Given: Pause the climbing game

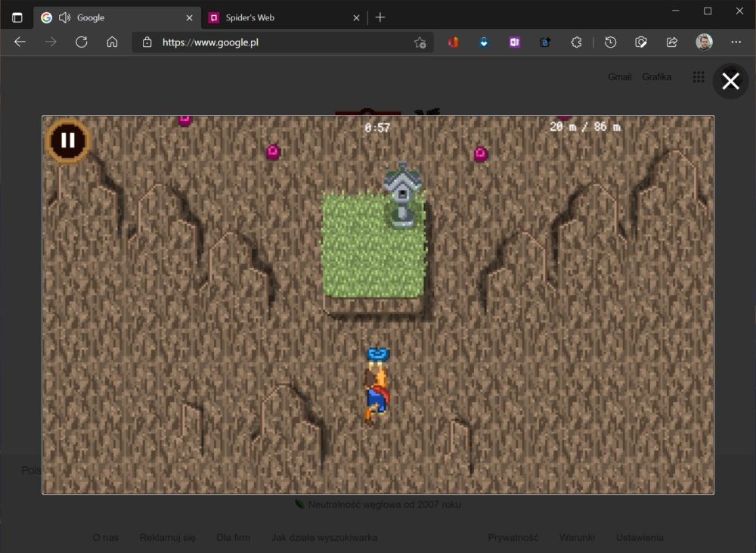Looking at the screenshot, I should click(x=68, y=141).
